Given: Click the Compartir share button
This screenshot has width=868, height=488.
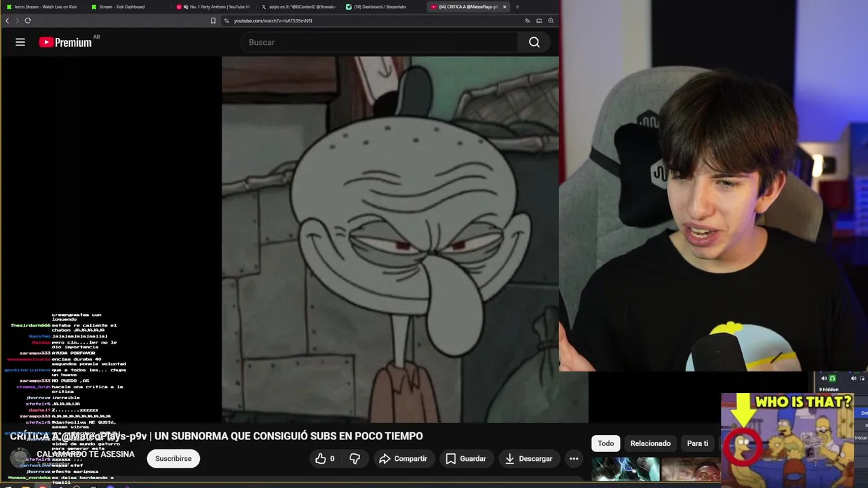Looking at the screenshot, I should [403, 459].
